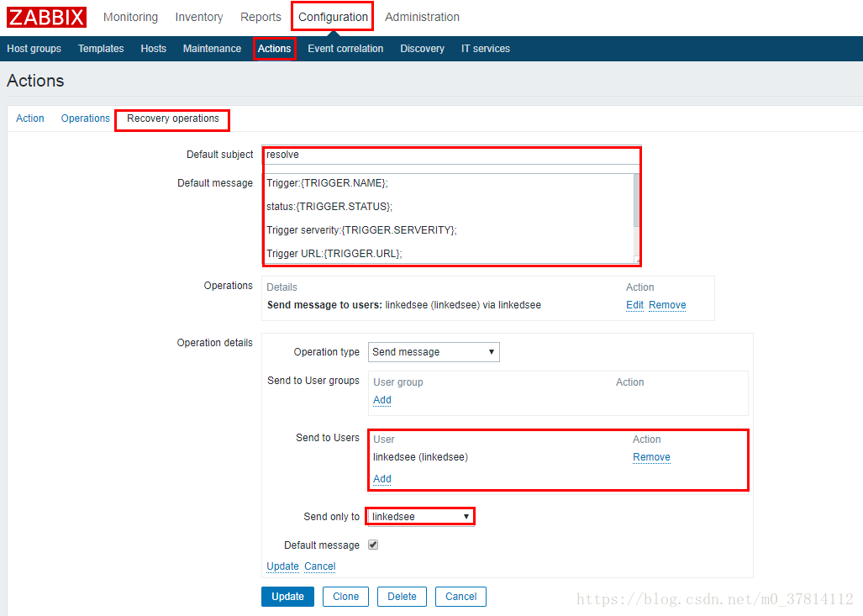This screenshot has height=616, width=863.
Task: Click the bottom Cancel button
Action: pos(460,597)
